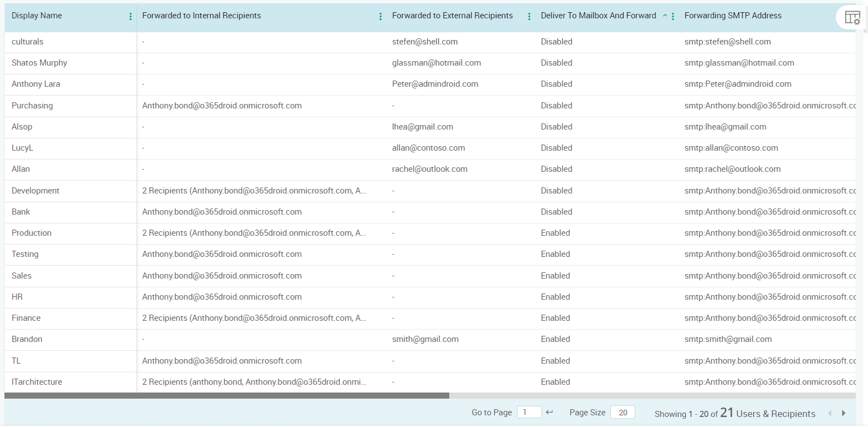
Task: Select the internal recipient in the HR row
Action: pyautogui.click(x=222, y=297)
